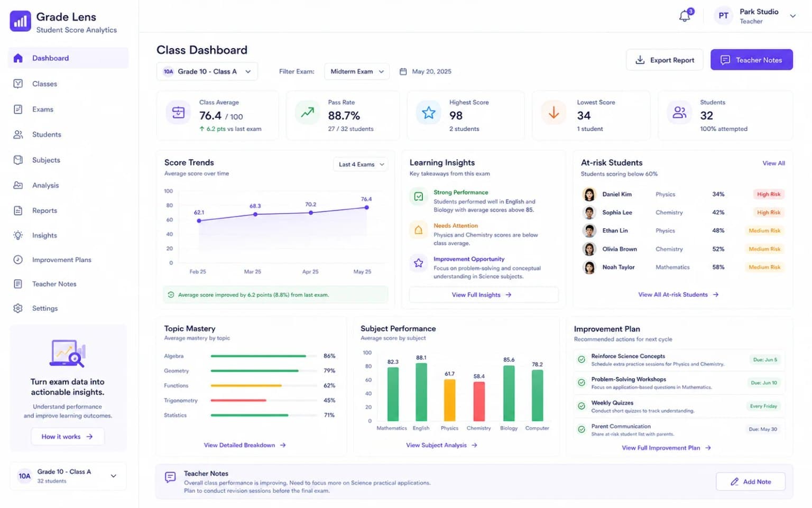This screenshot has width=812, height=508.
Task: Click Daniel Kim's avatar in At-risk Students
Action: (x=589, y=194)
